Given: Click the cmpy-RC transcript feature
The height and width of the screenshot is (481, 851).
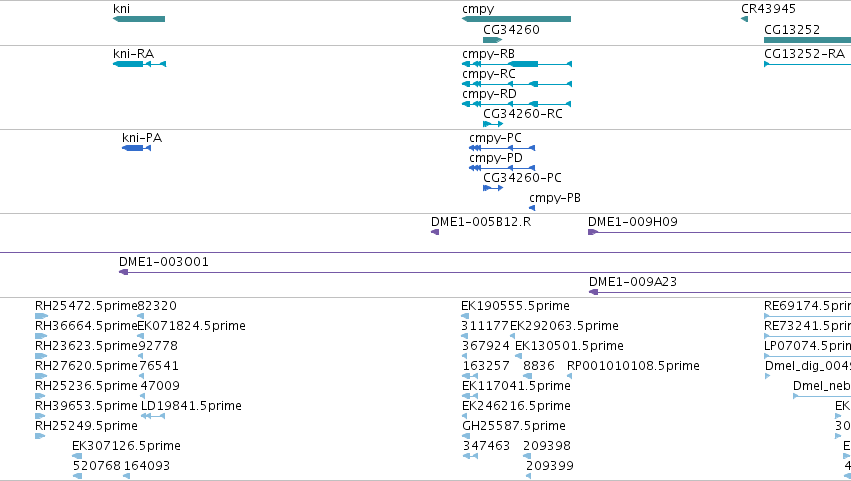Looking at the screenshot, I should [x=517, y=84].
